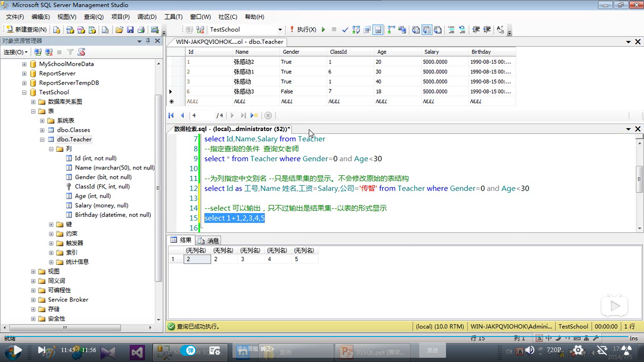Open the 查询(Q) menu
The height and width of the screenshot is (362, 644).
tap(94, 16)
